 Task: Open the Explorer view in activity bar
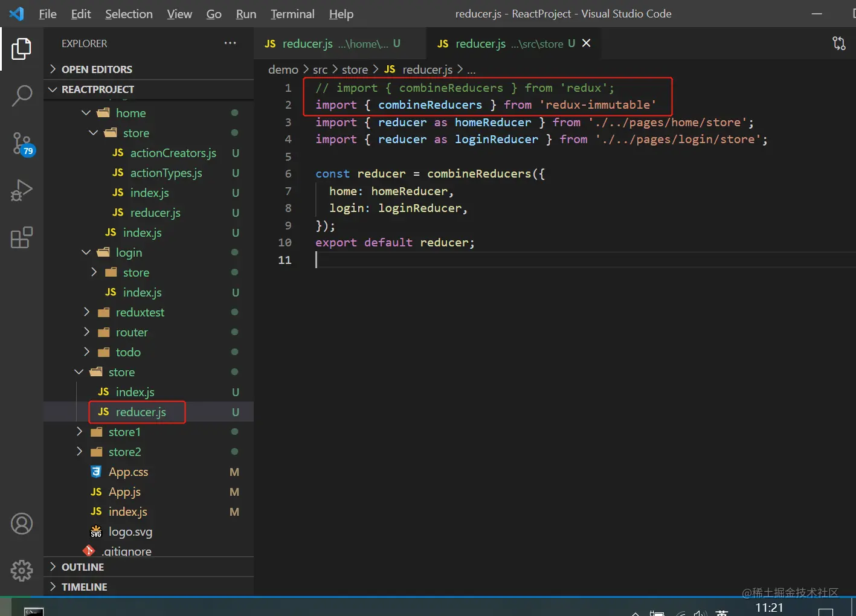22,49
